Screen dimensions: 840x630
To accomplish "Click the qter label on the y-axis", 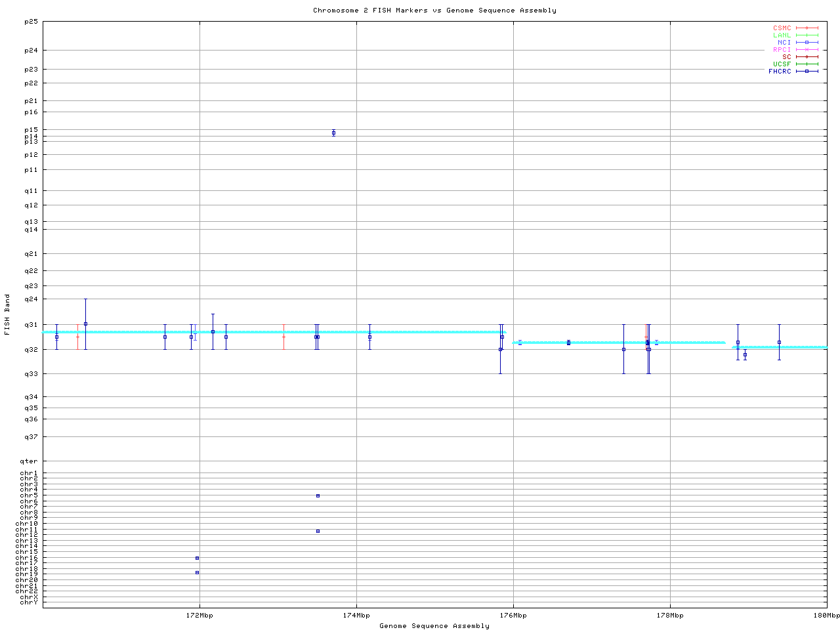I will [x=28, y=461].
